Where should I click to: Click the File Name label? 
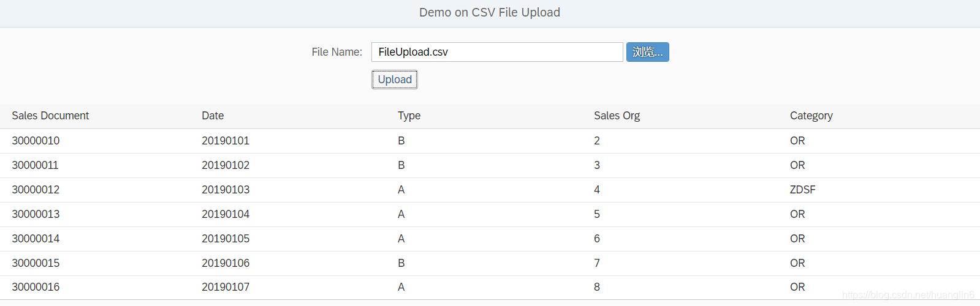click(336, 52)
